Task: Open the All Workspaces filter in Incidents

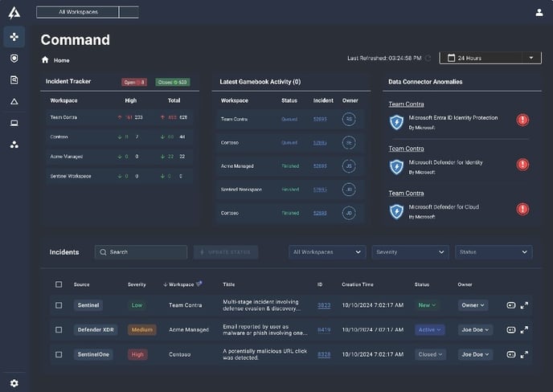Action: [x=327, y=252]
